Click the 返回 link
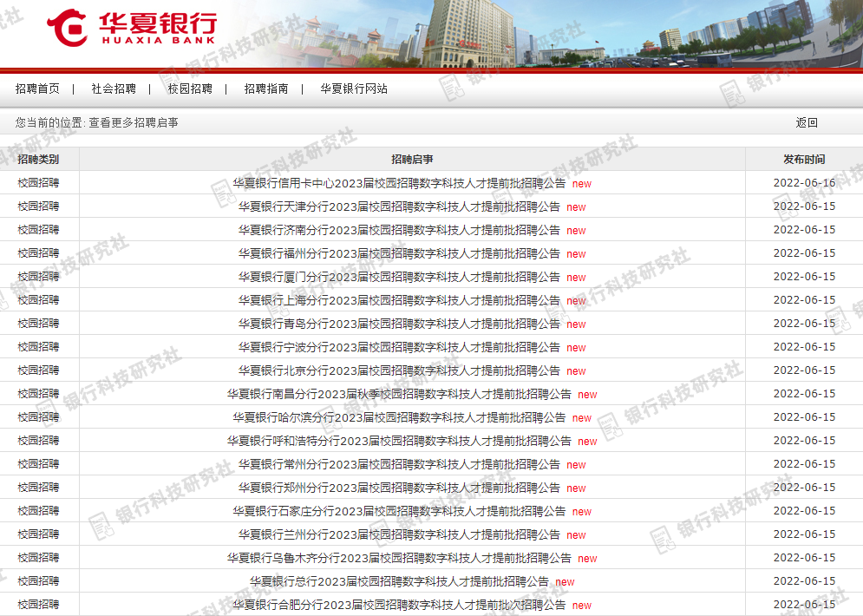863x616 pixels. pyautogui.click(x=807, y=122)
